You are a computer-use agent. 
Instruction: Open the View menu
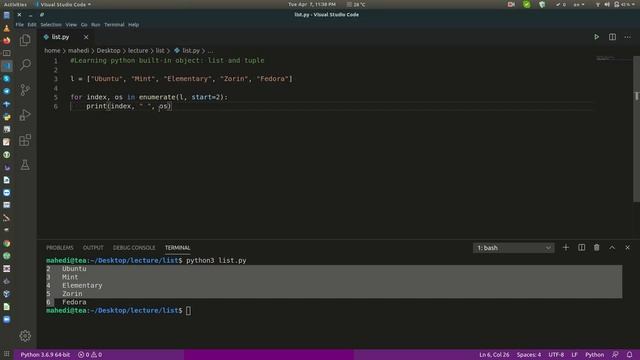[71, 24]
